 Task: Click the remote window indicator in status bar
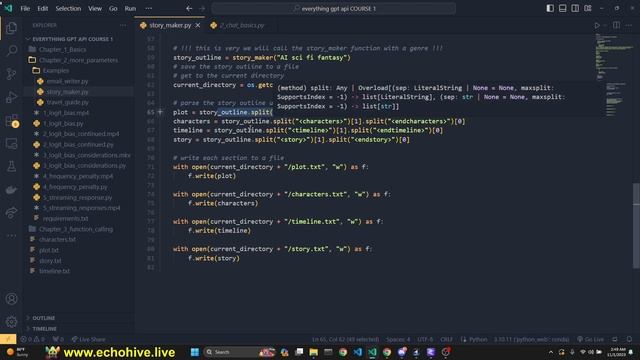[8, 339]
